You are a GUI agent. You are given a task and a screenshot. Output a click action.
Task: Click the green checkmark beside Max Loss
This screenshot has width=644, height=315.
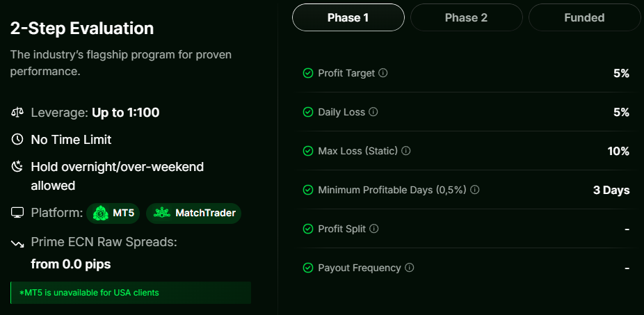click(x=308, y=151)
